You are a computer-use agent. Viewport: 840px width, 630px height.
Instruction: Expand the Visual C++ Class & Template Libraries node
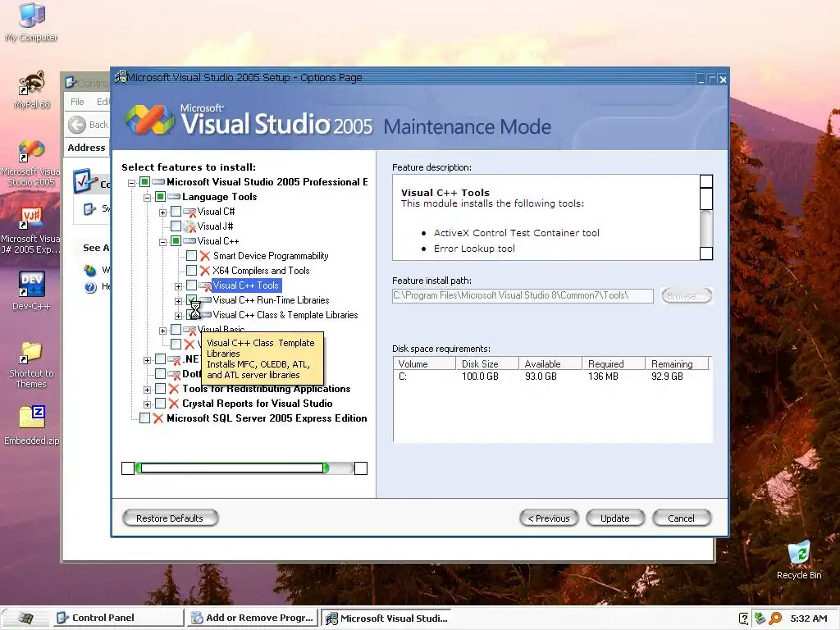(178, 316)
